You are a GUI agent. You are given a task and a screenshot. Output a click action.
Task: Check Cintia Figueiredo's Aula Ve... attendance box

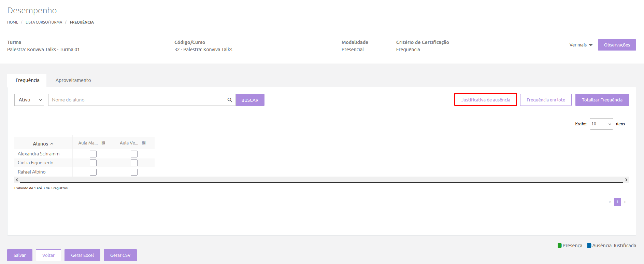click(134, 163)
